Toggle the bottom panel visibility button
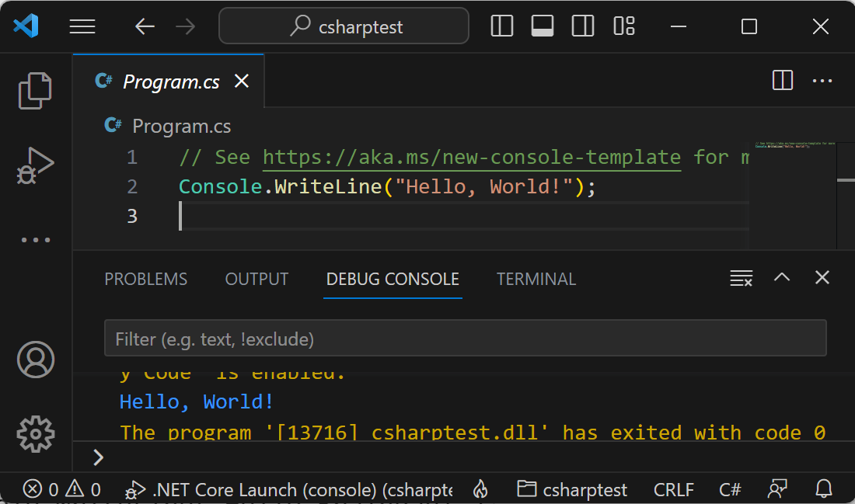The image size is (855, 504). click(x=543, y=26)
